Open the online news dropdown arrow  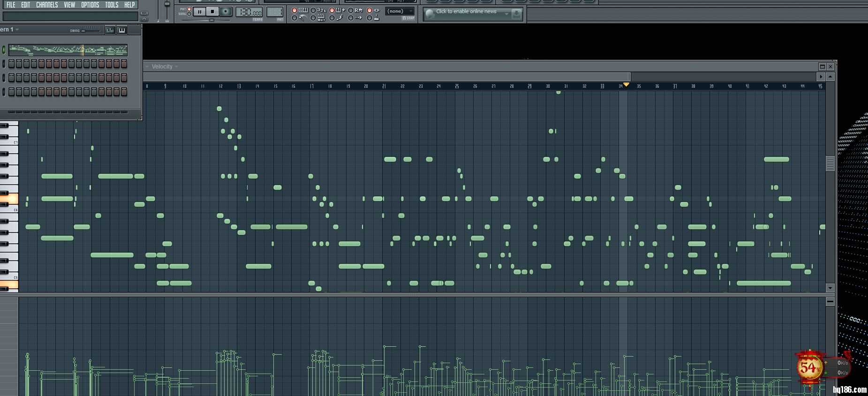pyautogui.click(x=506, y=14)
